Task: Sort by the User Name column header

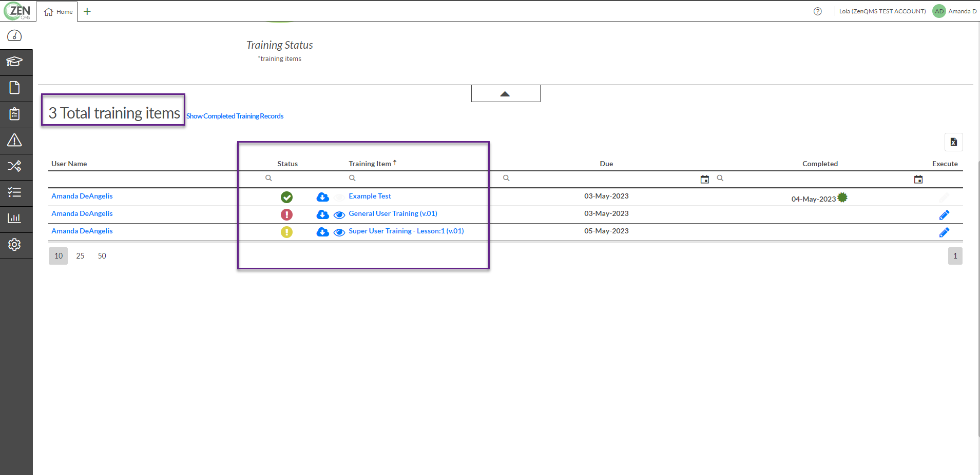Action: tap(69, 164)
